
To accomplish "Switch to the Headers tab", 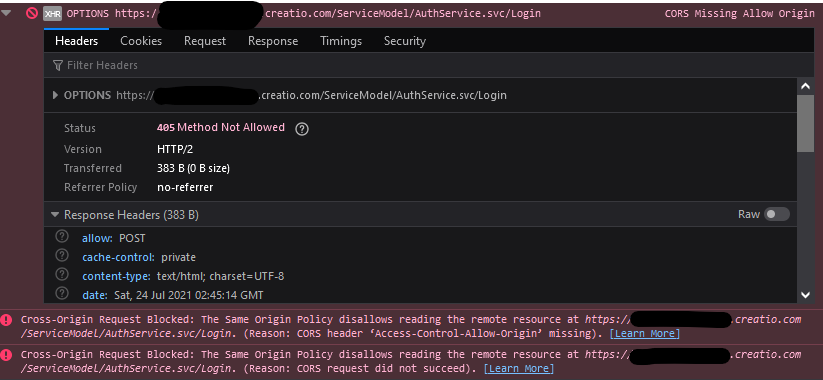I will click(x=77, y=41).
